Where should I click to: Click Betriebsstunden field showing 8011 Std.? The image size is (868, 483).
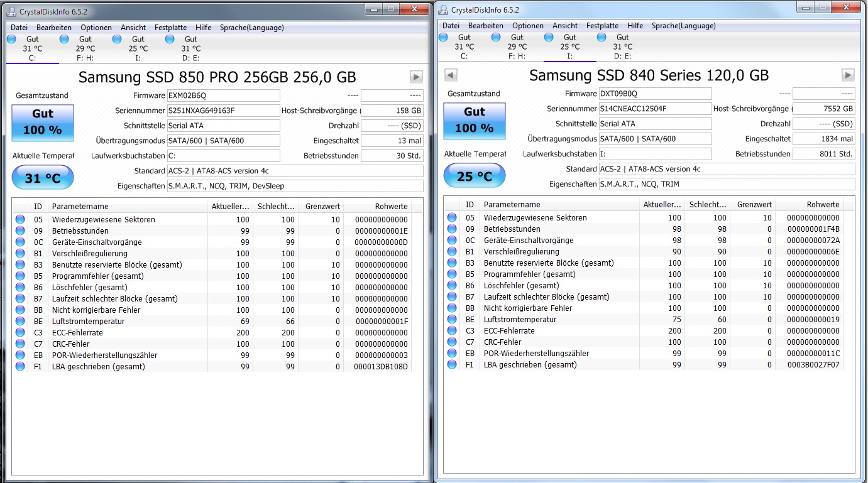(x=824, y=154)
